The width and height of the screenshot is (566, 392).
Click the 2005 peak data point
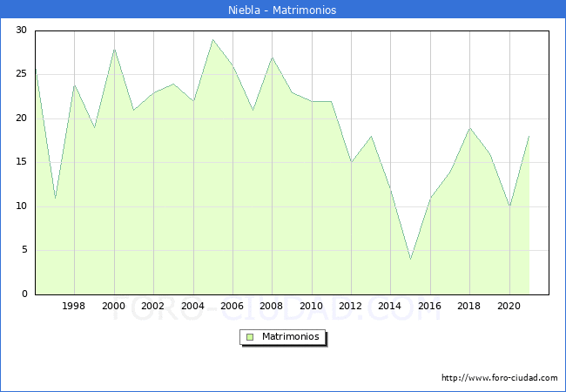213,40
